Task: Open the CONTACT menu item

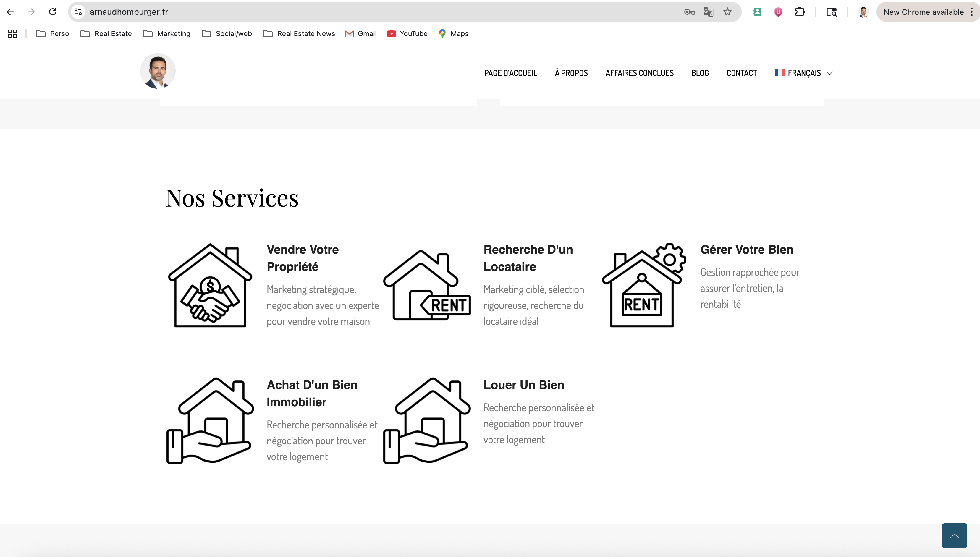Action: [x=741, y=73]
